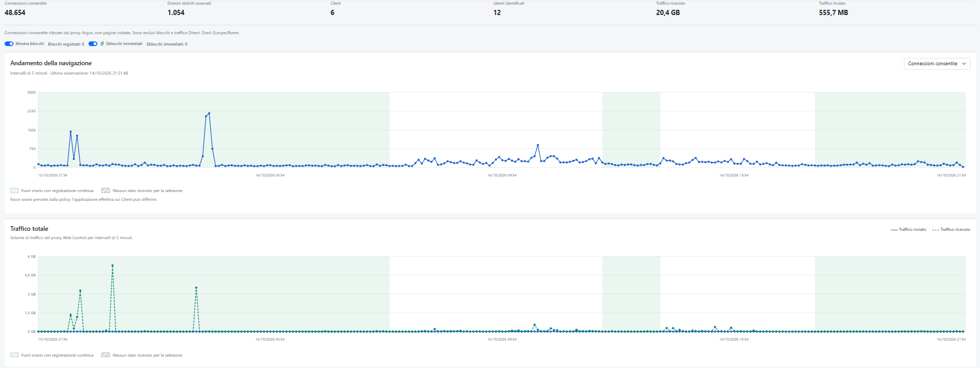Image resolution: width=980 pixels, height=368 pixels.
Task: Click the Nessun dato swatch in navigation legend
Action: click(x=106, y=190)
